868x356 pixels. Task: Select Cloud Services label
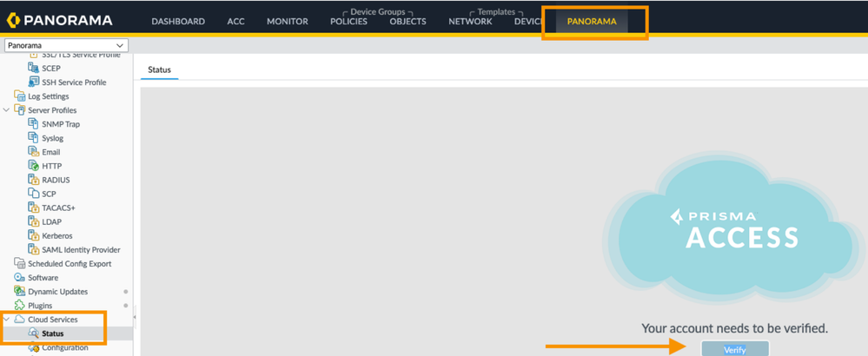tap(53, 320)
